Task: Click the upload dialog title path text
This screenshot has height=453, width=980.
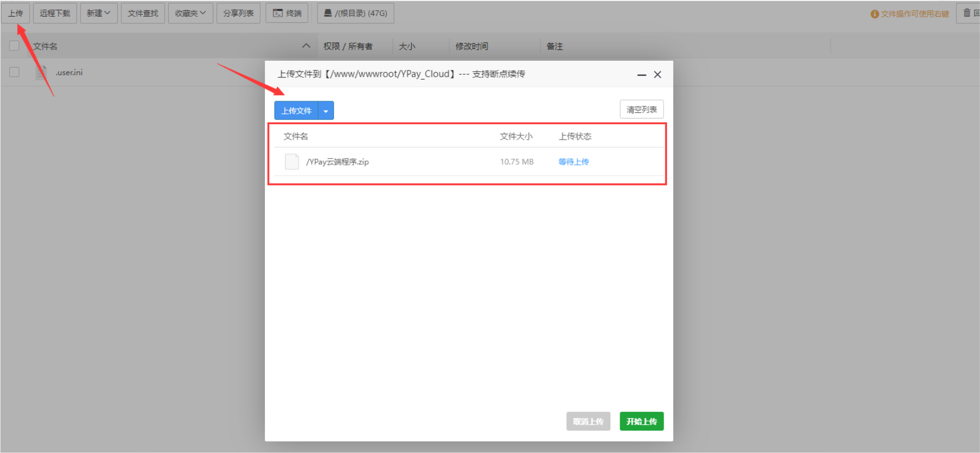Action: click(402, 74)
